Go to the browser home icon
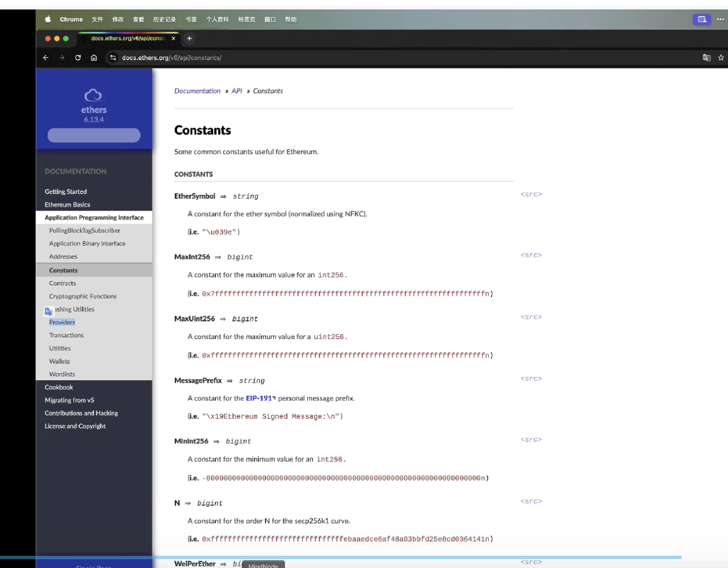Image resolution: width=728 pixels, height=568 pixels. [94, 57]
